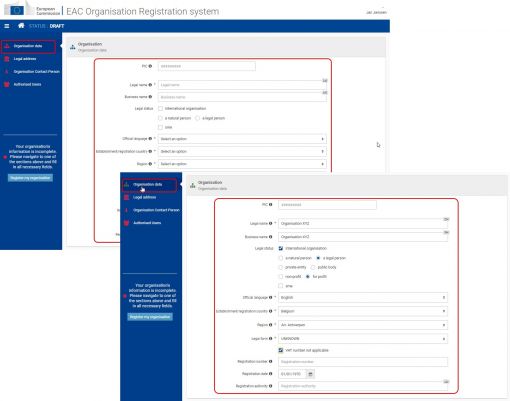The image size is (510, 401).
Task: Click the info icon beside Registration authority
Action: tap(271, 386)
